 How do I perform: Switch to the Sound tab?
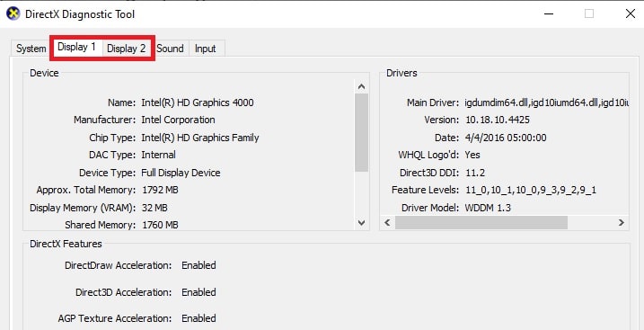pos(170,49)
